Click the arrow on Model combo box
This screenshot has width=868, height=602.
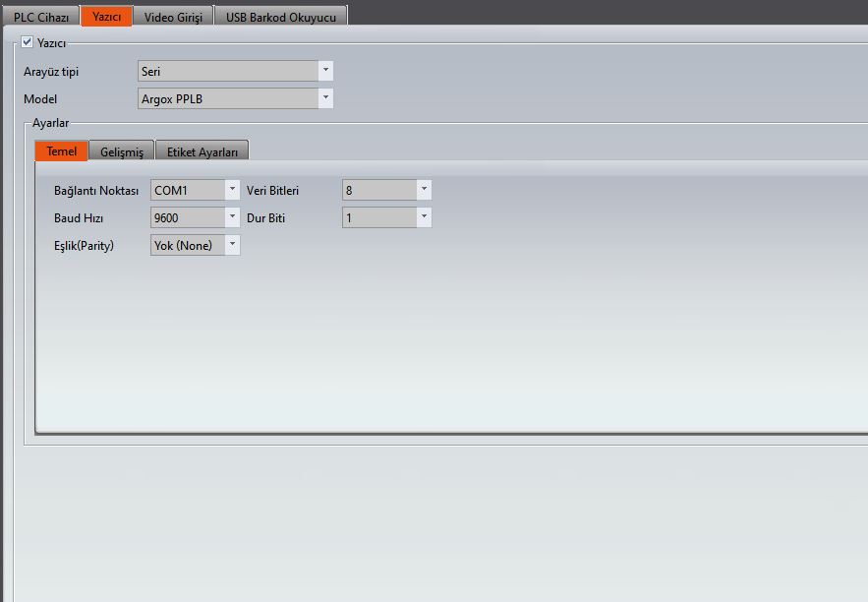325,99
